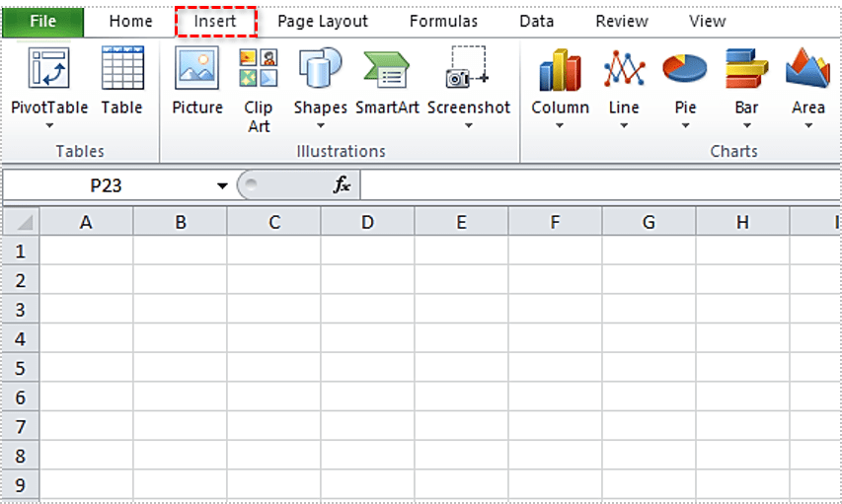
Task: Click the Picture icon
Action: (x=197, y=69)
